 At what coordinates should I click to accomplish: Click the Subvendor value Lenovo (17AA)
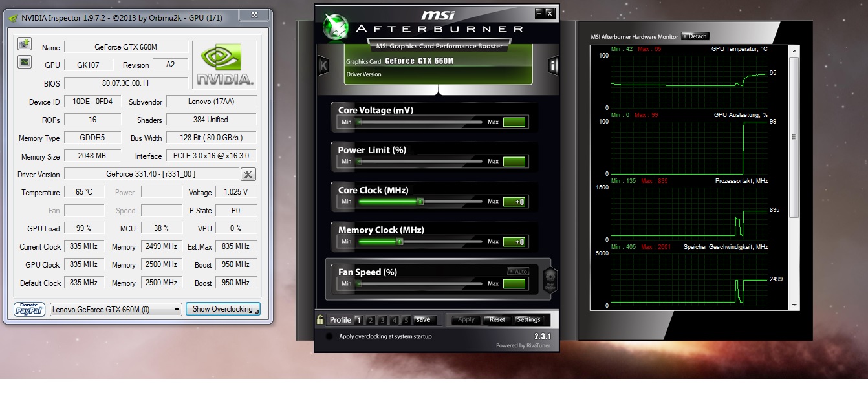pyautogui.click(x=212, y=102)
